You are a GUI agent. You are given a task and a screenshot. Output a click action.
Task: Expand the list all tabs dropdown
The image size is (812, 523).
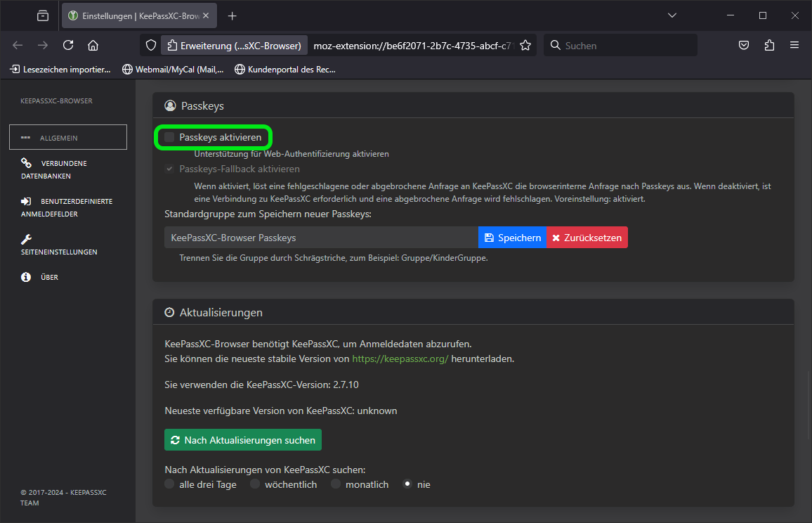click(672, 15)
